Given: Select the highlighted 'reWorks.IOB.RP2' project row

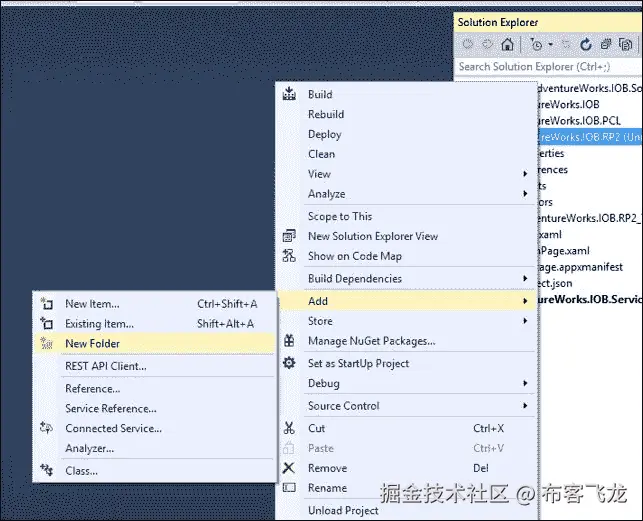Looking at the screenshot, I should coord(590,137).
